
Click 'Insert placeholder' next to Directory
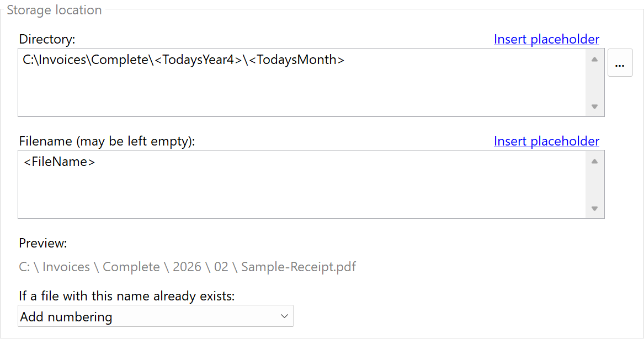pos(546,39)
